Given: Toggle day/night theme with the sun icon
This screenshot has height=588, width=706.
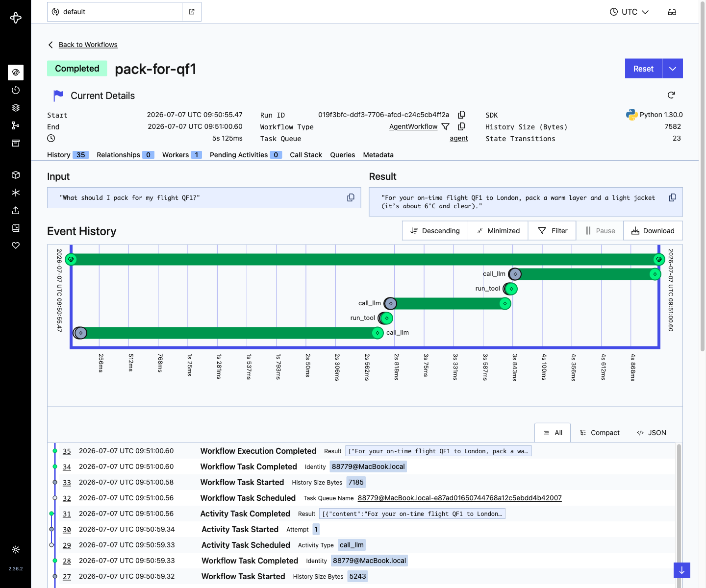Looking at the screenshot, I should point(16,550).
